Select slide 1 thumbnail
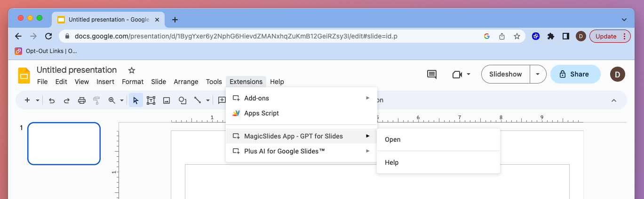The width and height of the screenshot is (644, 199). coord(64,144)
